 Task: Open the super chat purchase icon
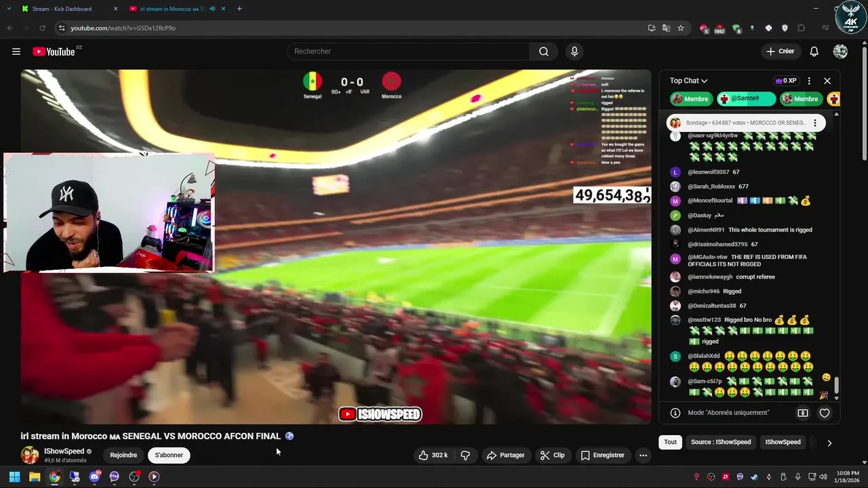803,413
